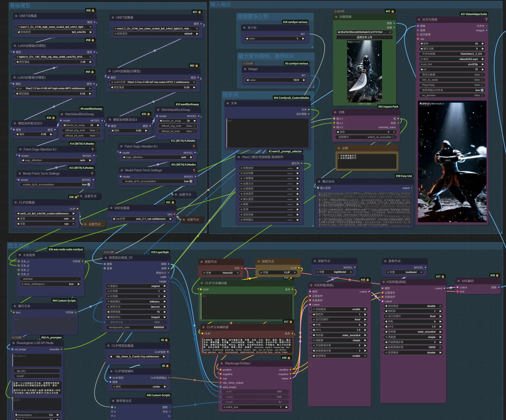The height and width of the screenshot is (420, 506).
Task: Click help icon on Model Patch Torch Settings #21
Action: tap(194, 170)
